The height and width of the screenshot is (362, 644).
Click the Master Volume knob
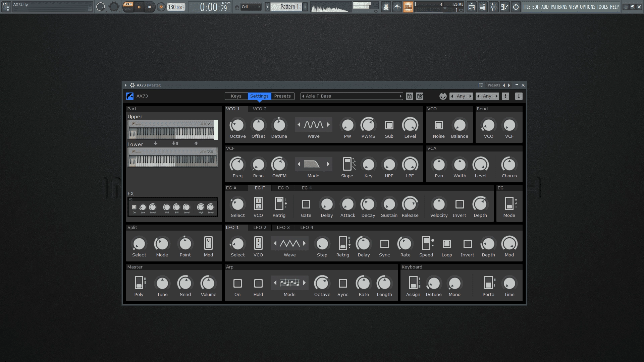click(x=208, y=283)
